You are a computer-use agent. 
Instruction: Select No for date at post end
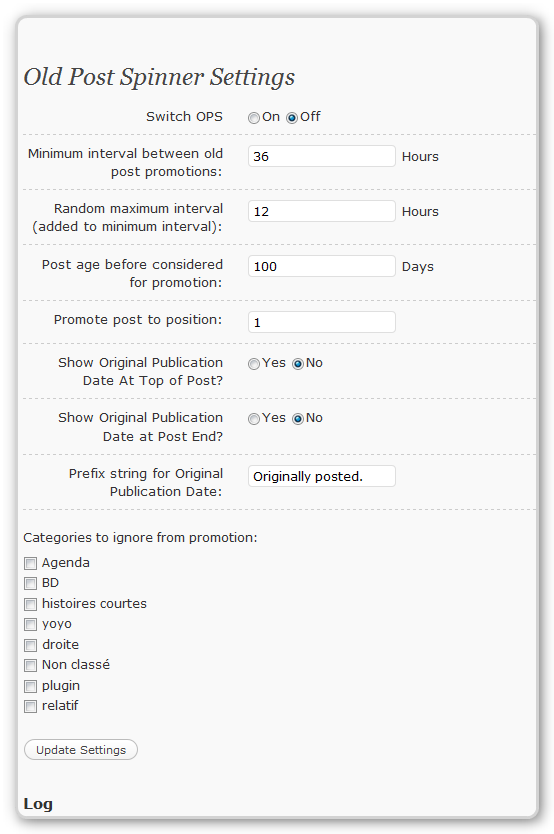click(x=298, y=419)
